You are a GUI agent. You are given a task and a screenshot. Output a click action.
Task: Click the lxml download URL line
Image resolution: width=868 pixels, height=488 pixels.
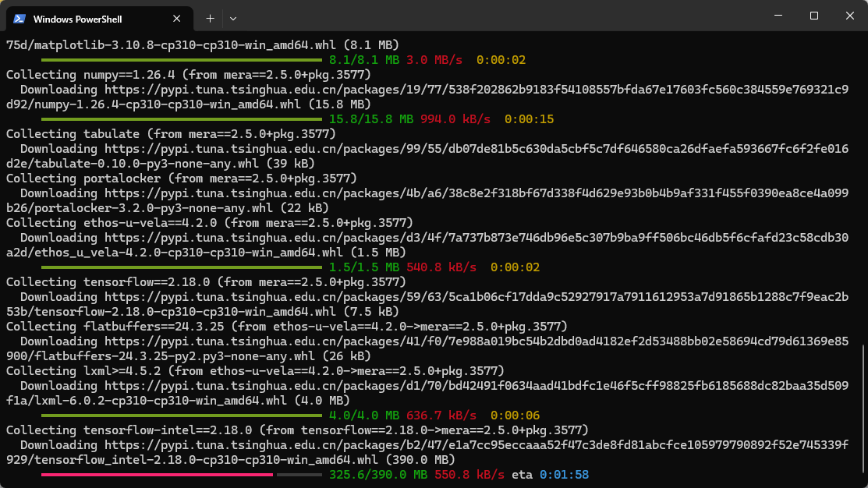click(434, 386)
